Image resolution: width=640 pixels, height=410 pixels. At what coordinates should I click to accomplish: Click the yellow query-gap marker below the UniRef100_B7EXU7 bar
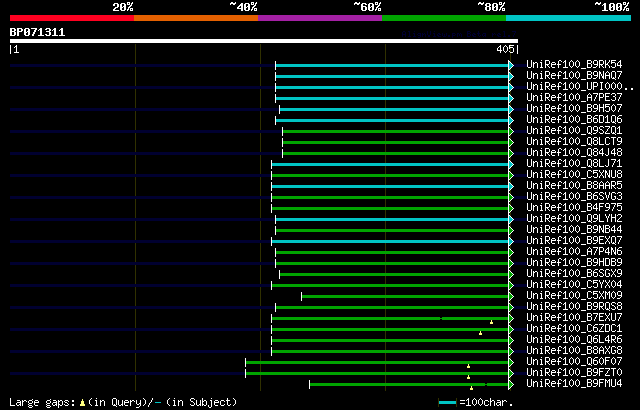pos(491,322)
